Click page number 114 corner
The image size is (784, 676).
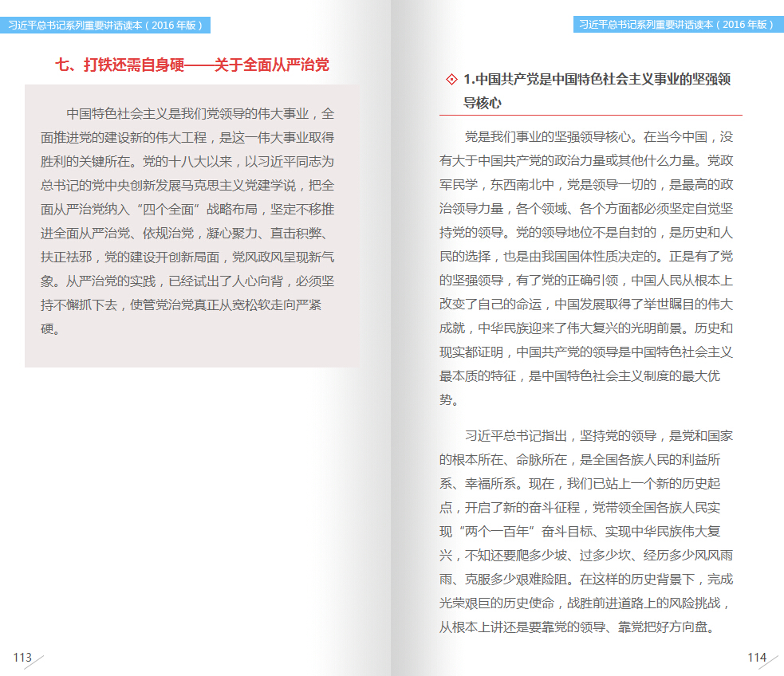(757, 657)
